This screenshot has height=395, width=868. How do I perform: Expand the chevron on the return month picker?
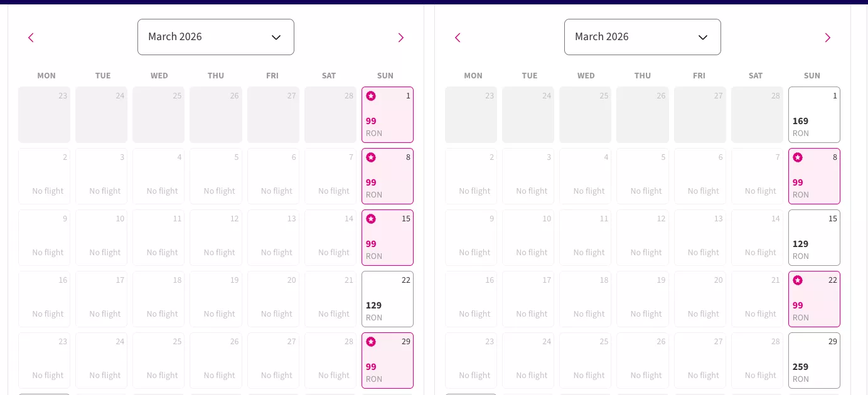tap(703, 37)
